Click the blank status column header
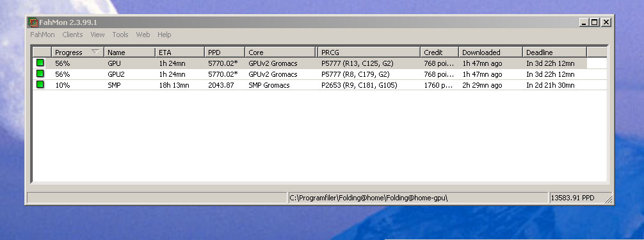Screen dimensions: 644x240 pos(42,52)
